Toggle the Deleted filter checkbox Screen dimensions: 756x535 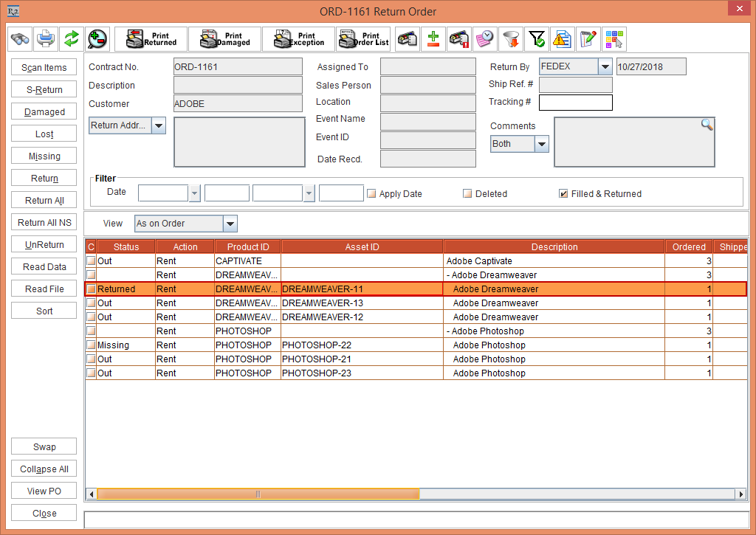(x=467, y=194)
